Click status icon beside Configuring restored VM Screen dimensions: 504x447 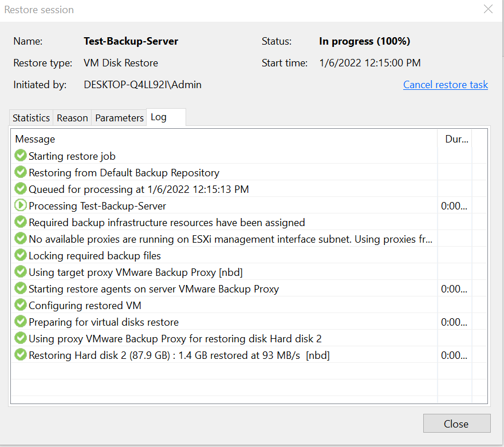coord(21,305)
